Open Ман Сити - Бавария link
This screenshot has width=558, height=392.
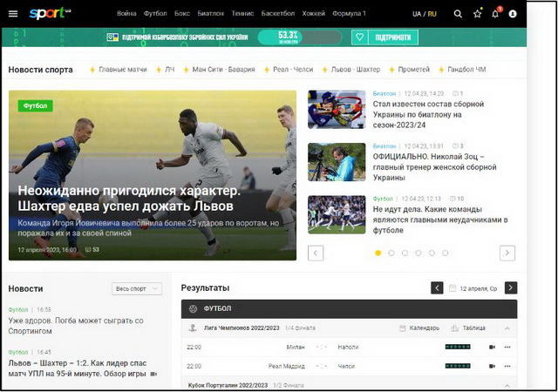coord(223,70)
